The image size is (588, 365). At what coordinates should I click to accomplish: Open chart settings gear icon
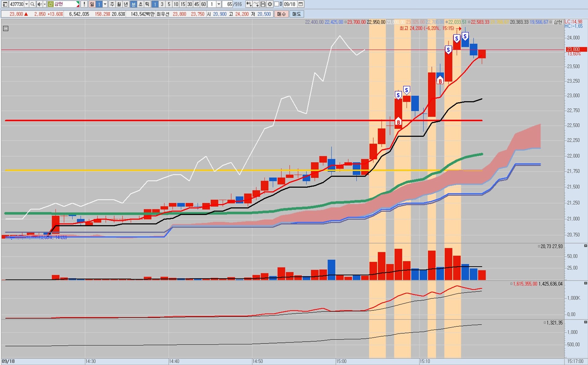269,4
